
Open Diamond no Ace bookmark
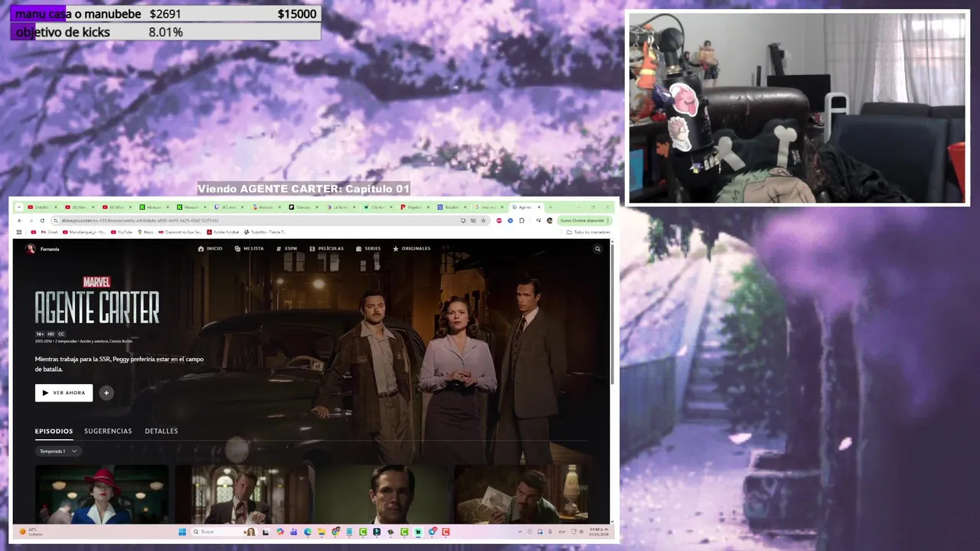(x=180, y=232)
